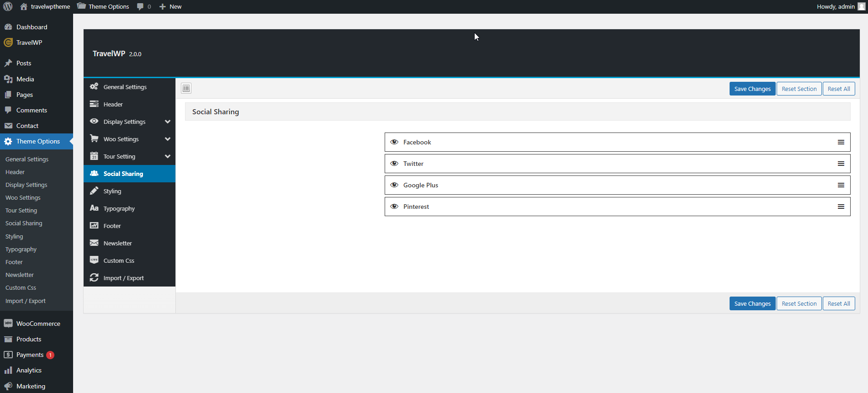Click the Marketing megaphone icon
This screenshot has width=868, height=393.
[x=8, y=386]
